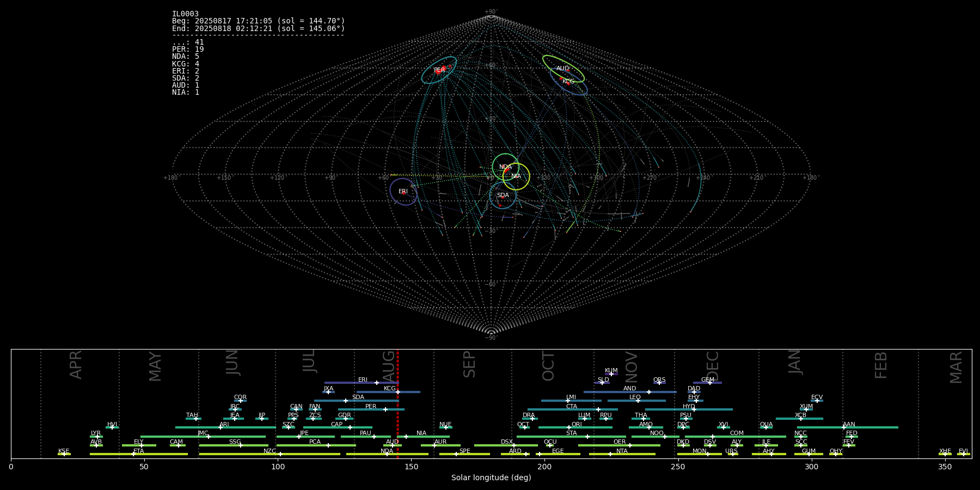
Task: Click the KCG radiant label on the sky map
Action: click(568, 82)
